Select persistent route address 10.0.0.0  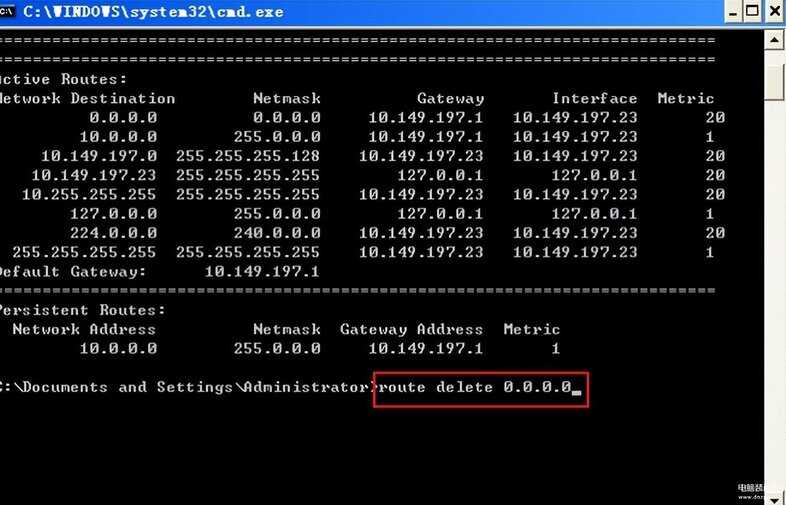118,348
